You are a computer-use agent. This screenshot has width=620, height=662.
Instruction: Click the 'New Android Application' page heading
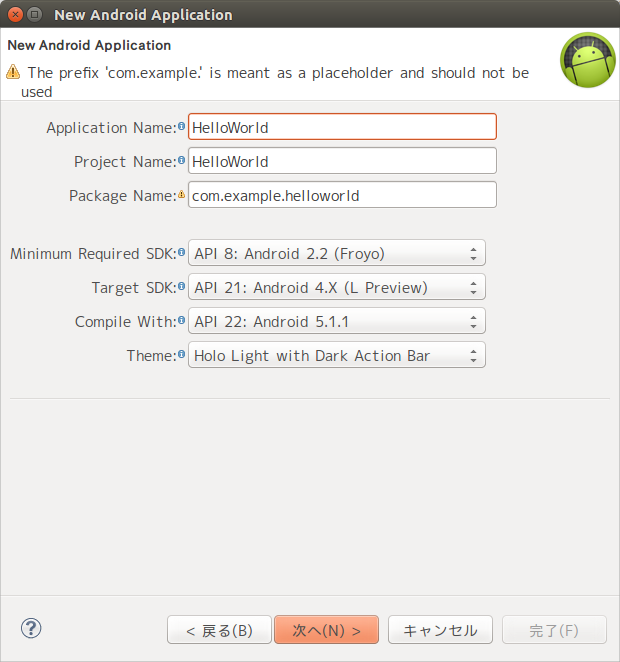[89, 45]
